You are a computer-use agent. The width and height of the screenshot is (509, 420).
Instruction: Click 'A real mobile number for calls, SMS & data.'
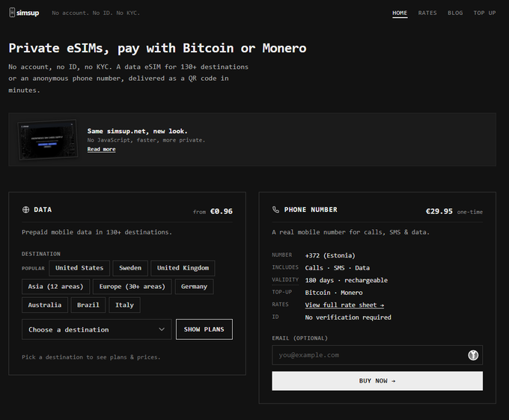[350, 232]
